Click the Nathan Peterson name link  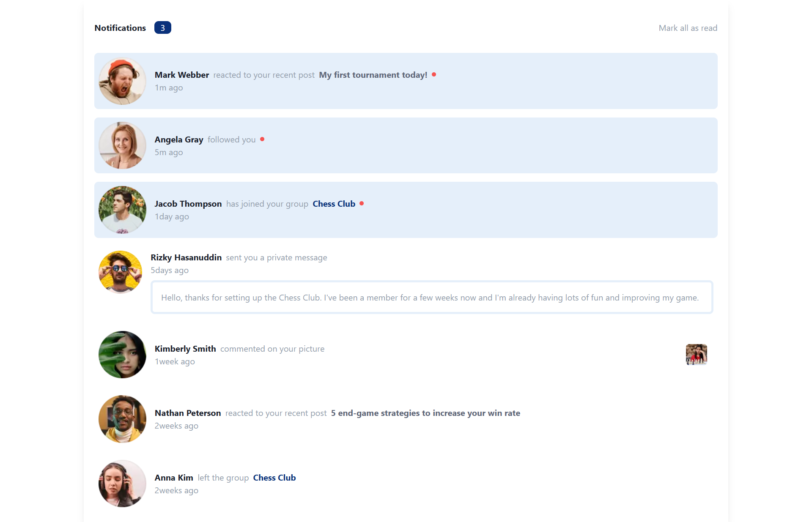click(188, 413)
